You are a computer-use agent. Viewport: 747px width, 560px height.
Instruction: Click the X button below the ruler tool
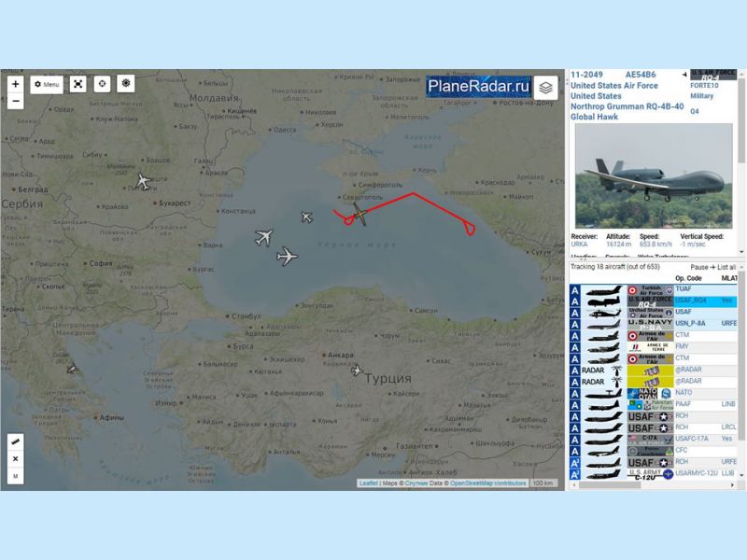[x=16, y=458]
